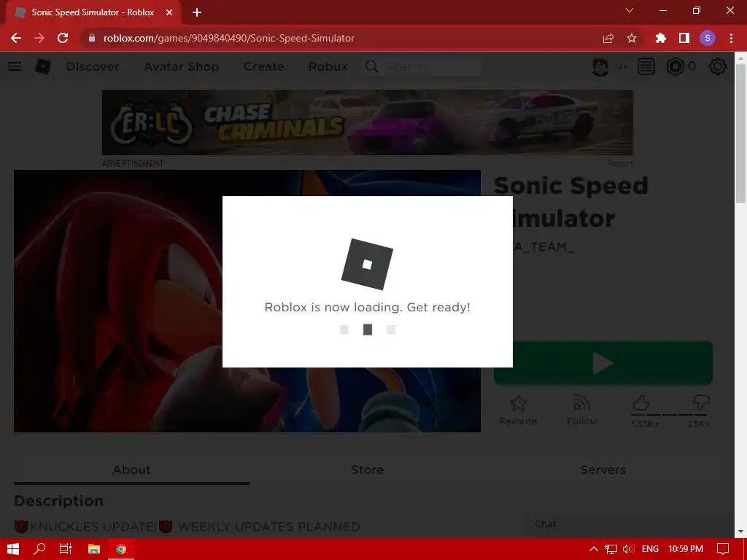747x560 pixels.
Task: Expand the tab search chevron
Action: 630,10
